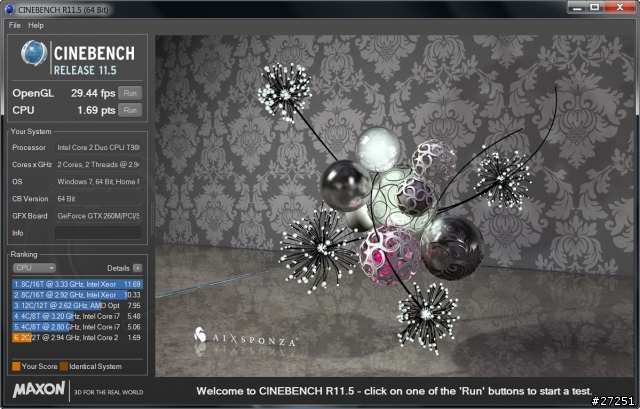Click the GFX Board field showing GeForce GTX 260M
This screenshot has width=640, height=409.
98,216
